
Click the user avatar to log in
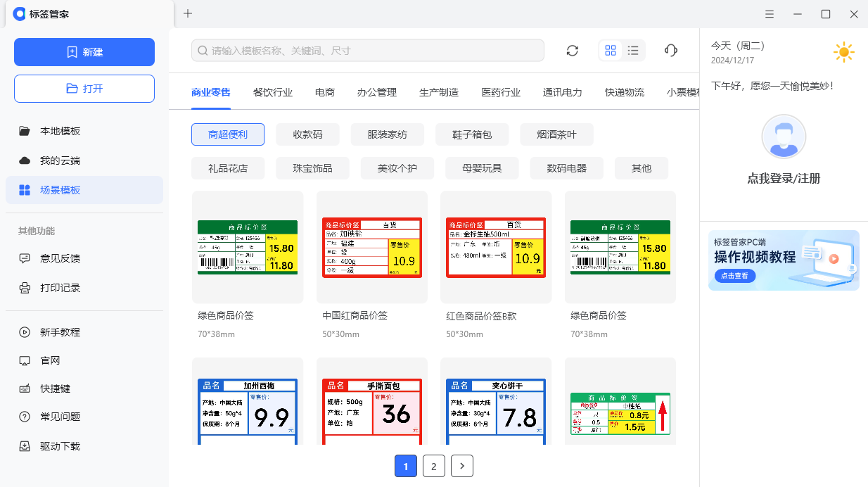(784, 137)
